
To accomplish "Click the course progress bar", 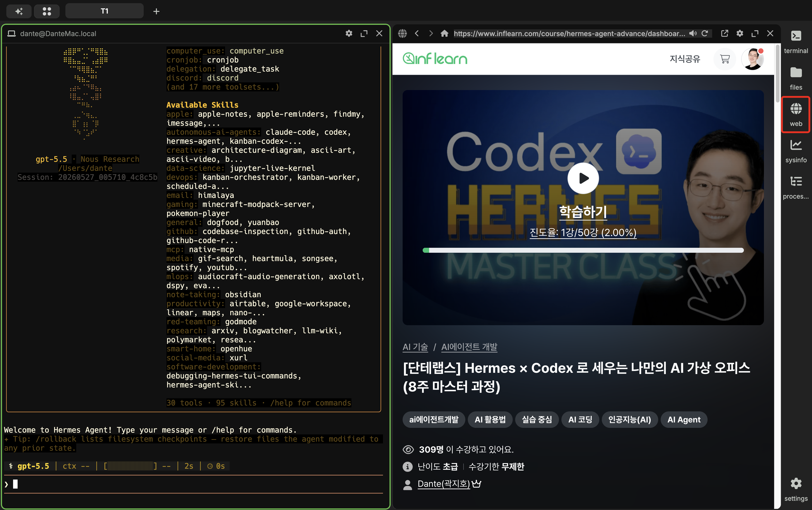I will (x=583, y=250).
